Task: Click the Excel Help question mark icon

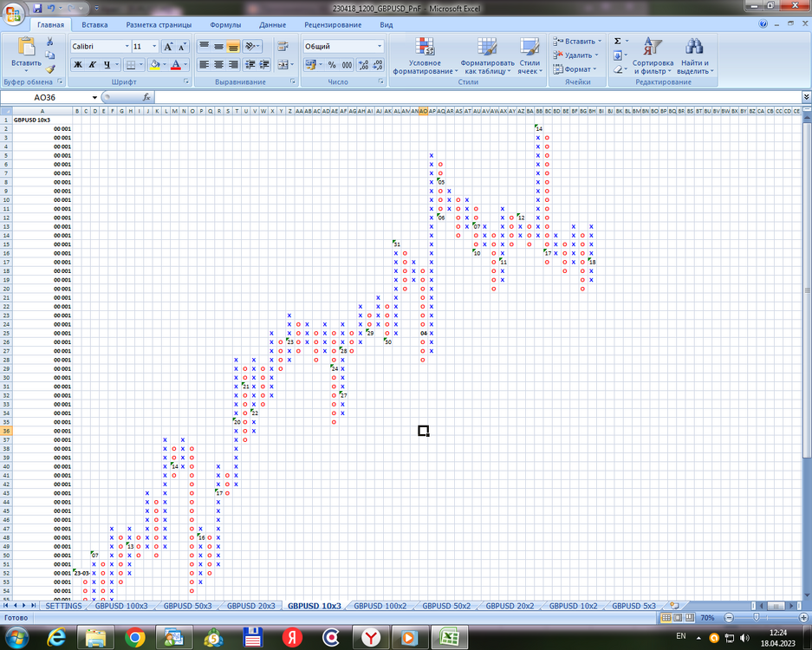Action: (x=763, y=23)
